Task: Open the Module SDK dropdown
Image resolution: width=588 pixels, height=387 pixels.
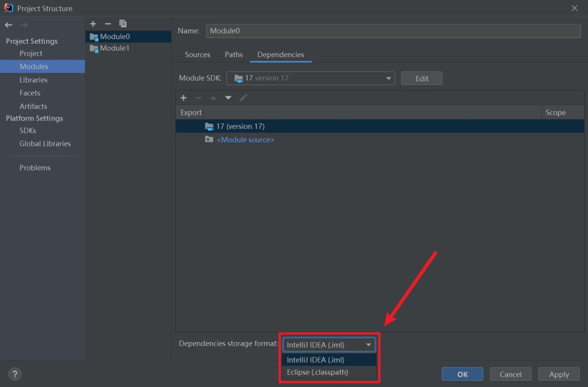Action: tap(311, 78)
